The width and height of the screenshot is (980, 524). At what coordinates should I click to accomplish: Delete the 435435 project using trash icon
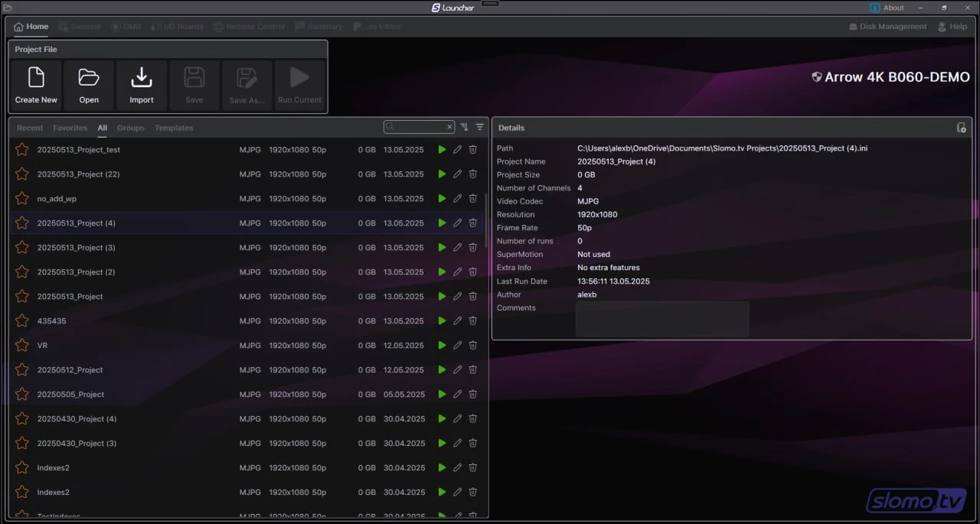click(x=472, y=321)
